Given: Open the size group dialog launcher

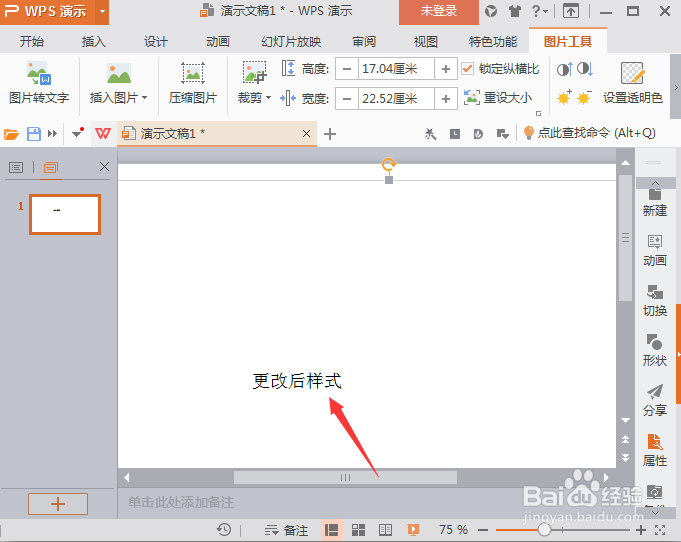Looking at the screenshot, I should tap(539, 113).
